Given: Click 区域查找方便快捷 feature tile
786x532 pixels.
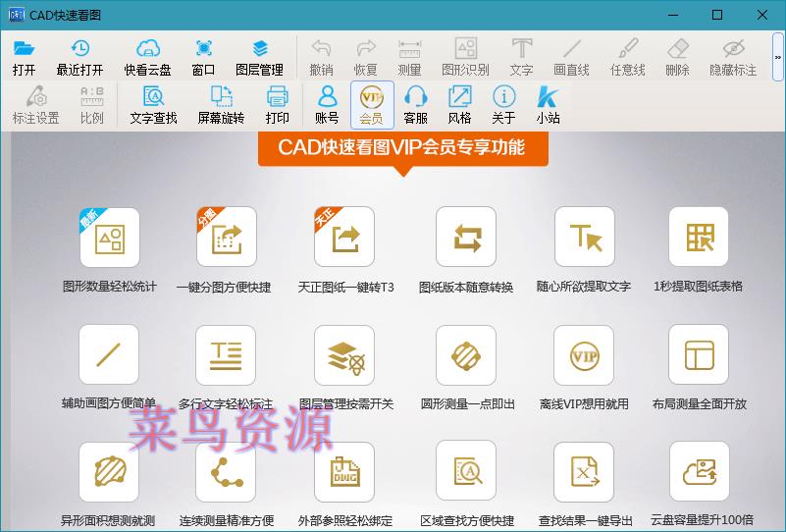Looking at the screenshot, I should click(466, 471).
